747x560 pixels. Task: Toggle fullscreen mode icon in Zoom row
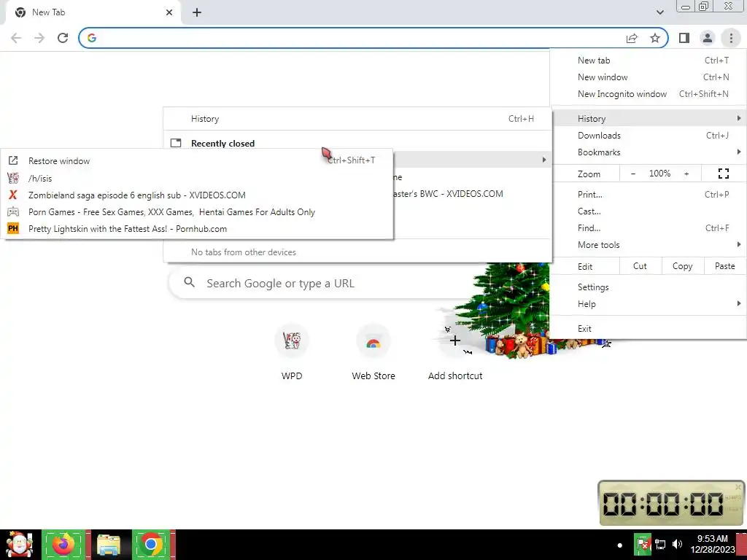coord(723,174)
